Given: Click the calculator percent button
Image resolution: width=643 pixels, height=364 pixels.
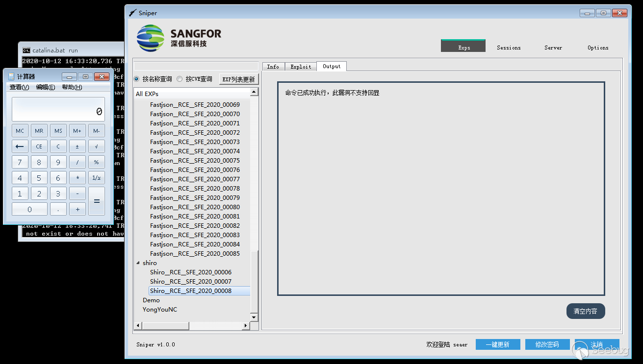Looking at the screenshot, I should 96,162.
